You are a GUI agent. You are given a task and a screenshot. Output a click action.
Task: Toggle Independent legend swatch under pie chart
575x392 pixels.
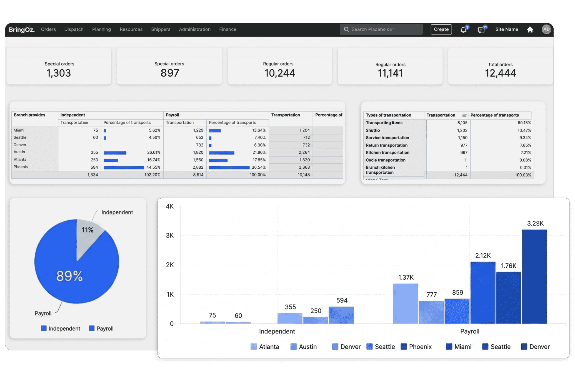(x=44, y=328)
